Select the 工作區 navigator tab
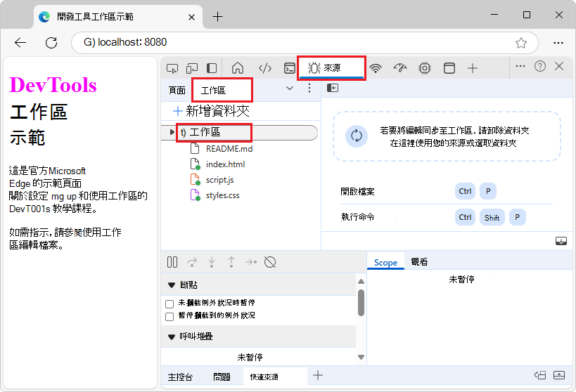Image resolution: width=576 pixels, height=392 pixels. pos(222,90)
